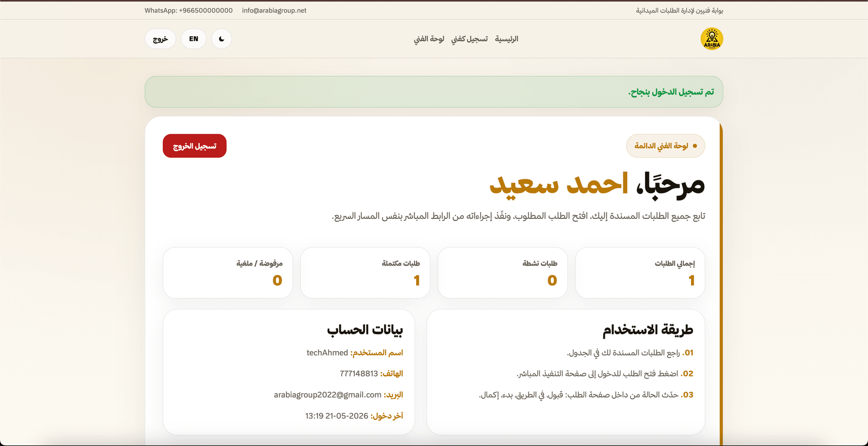Viewport: 868px width, 446px height.
Task: Click phone number 777148813
Action: 359,373
